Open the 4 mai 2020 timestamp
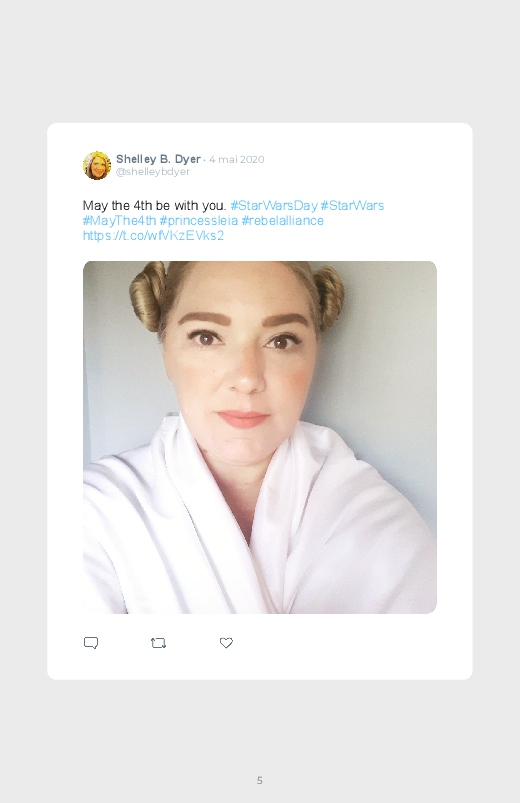 [237, 159]
